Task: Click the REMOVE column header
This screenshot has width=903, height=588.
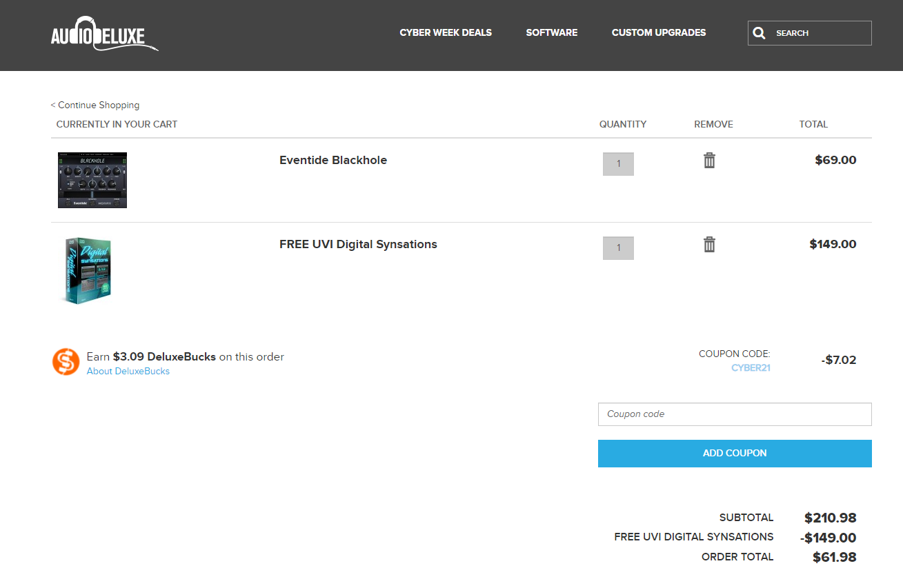Action: coord(713,124)
